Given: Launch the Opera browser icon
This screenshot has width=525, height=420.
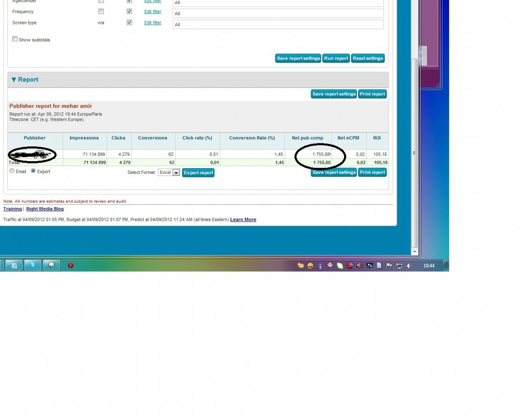Looking at the screenshot, I should point(71,265).
